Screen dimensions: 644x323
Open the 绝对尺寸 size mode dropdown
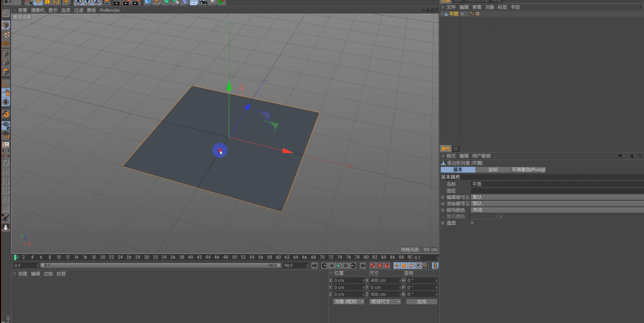coord(385,302)
